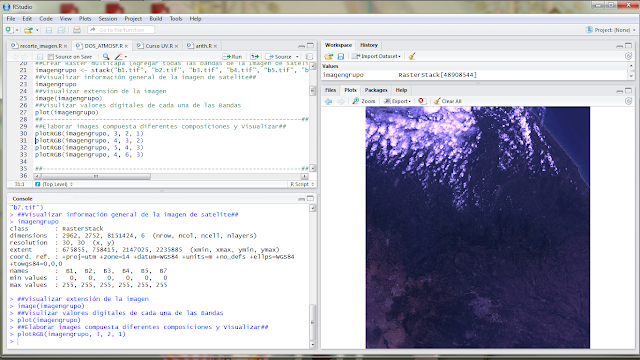The height and width of the screenshot is (360, 640).
Task: Open the Plots menu
Action: [85, 19]
